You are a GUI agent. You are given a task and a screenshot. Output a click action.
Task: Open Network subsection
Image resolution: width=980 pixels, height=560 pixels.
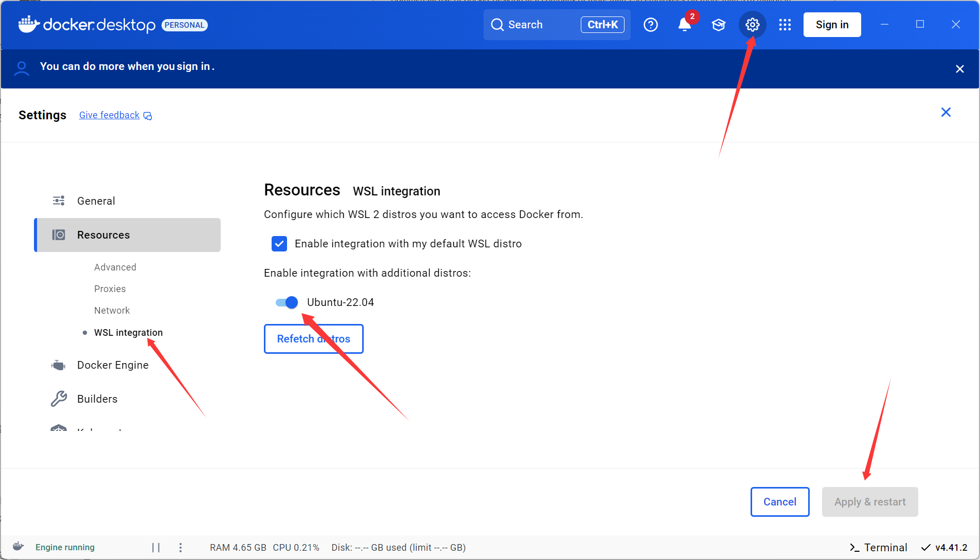tap(112, 311)
